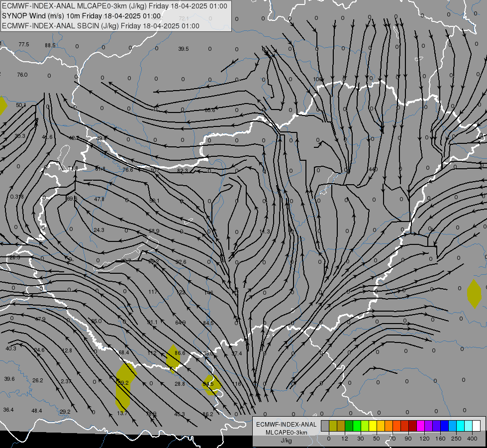The image size is (487, 448).
Task: Click the map value 39.5
Action: (184, 49)
